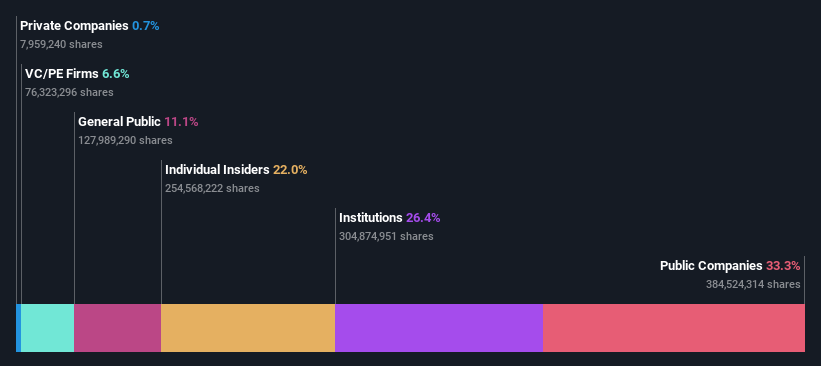Image resolution: width=821 pixels, height=366 pixels.
Task: Select the General Public label
Action: [x=119, y=122]
